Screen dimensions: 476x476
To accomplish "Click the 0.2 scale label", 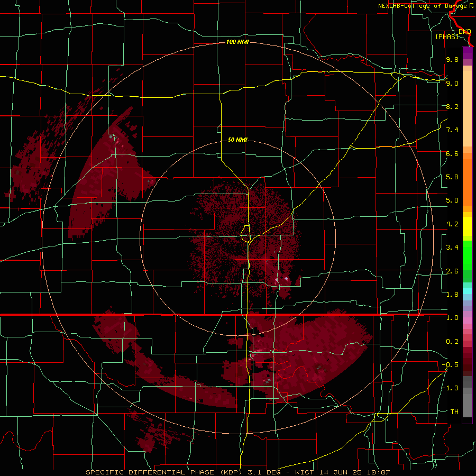I will point(452,342).
